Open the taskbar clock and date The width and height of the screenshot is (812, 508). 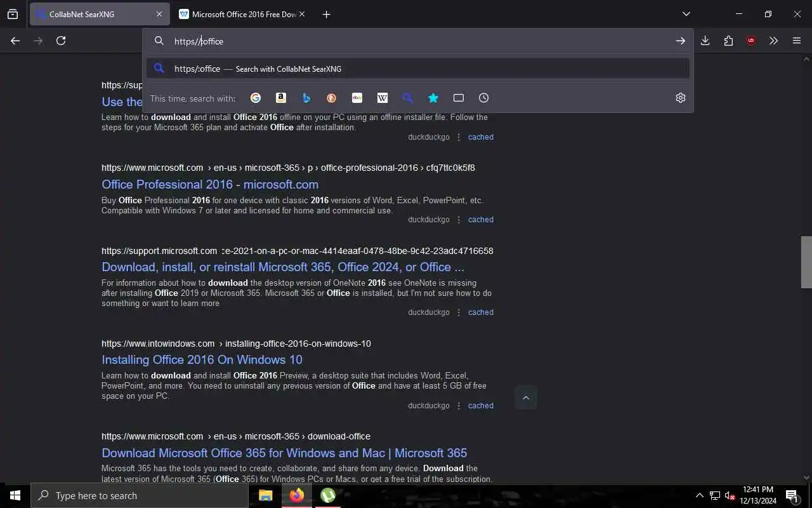758,495
